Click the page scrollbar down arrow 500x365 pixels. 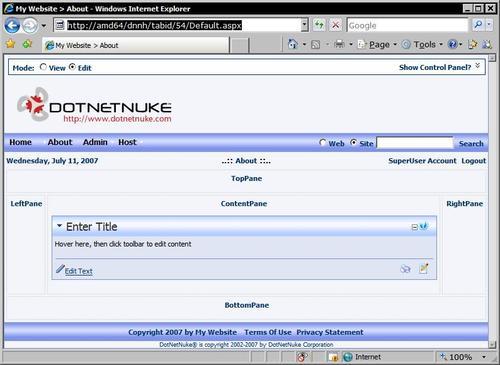(492, 344)
